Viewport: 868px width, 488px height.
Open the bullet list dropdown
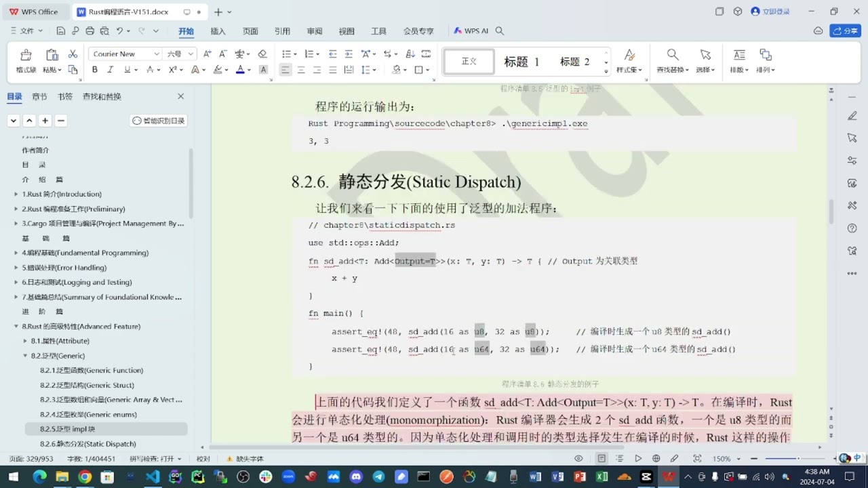[295, 54]
